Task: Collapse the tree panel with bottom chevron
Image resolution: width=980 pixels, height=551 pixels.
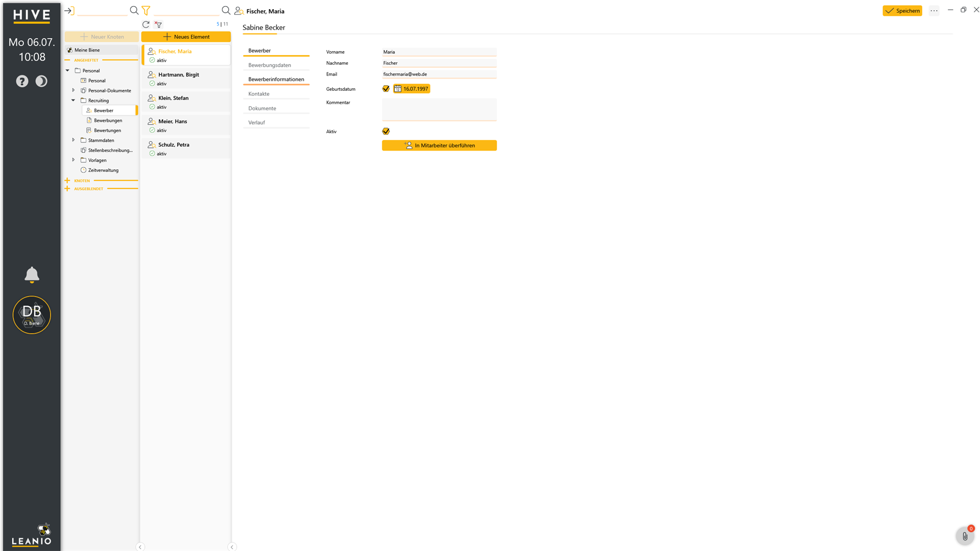Action: click(x=140, y=547)
